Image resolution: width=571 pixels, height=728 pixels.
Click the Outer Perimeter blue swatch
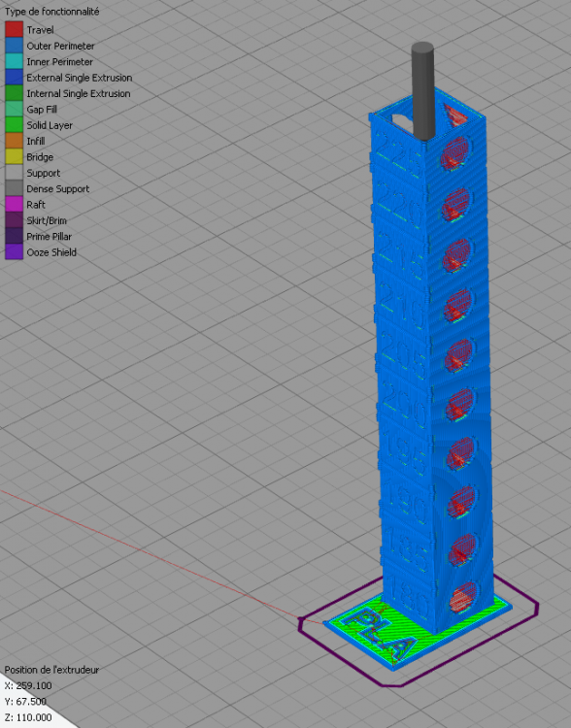(14, 45)
